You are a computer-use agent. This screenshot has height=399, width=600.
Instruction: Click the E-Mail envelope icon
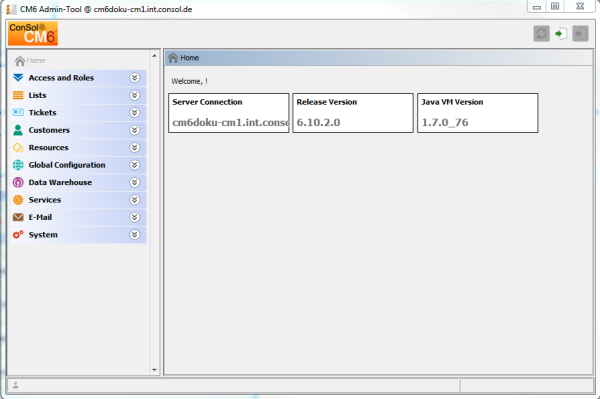click(x=18, y=217)
